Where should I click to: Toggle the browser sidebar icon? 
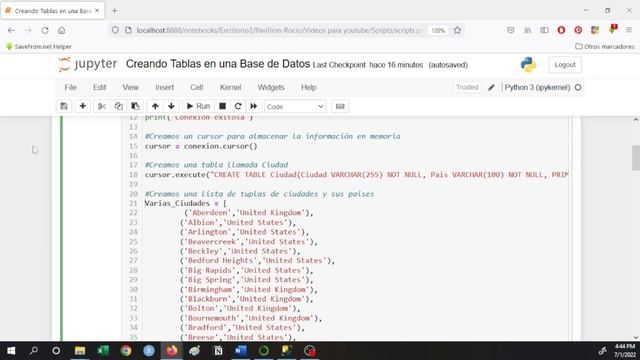(x=544, y=30)
